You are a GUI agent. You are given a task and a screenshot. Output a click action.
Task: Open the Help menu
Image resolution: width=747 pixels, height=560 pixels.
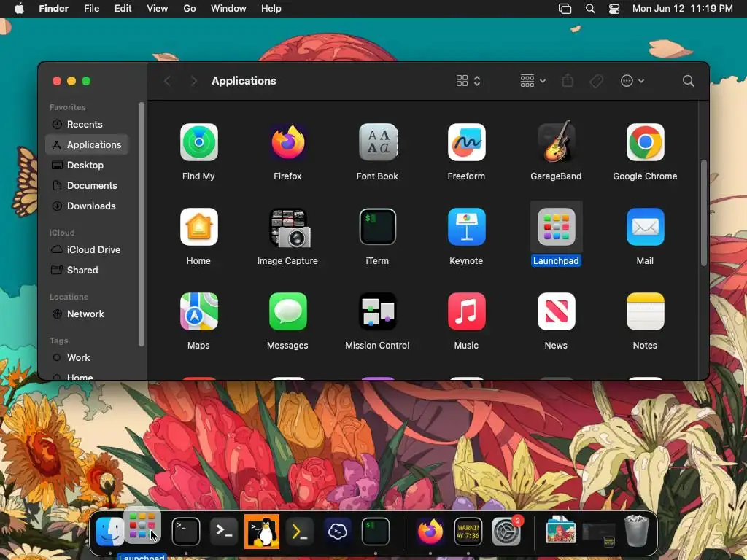coord(271,9)
